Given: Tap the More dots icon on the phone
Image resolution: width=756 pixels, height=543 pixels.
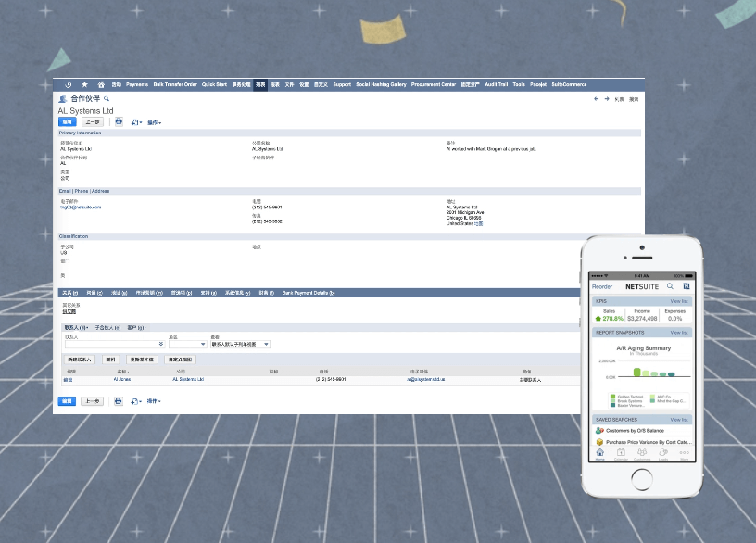Looking at the screenshot, I should pos(684,453).
